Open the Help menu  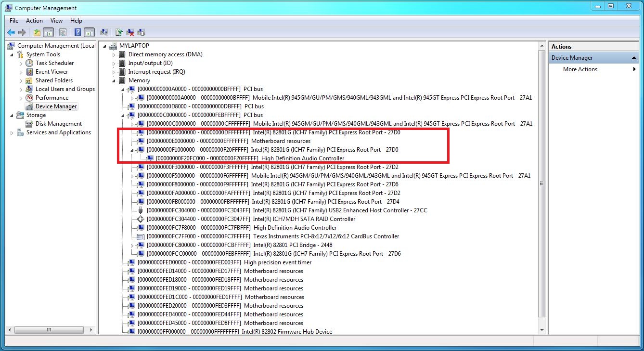[x=76, y=21]
